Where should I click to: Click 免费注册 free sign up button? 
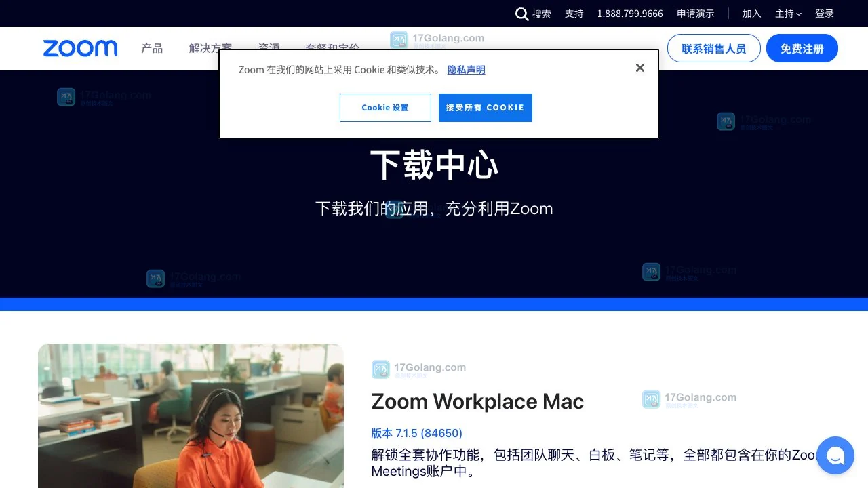point(802,48)
